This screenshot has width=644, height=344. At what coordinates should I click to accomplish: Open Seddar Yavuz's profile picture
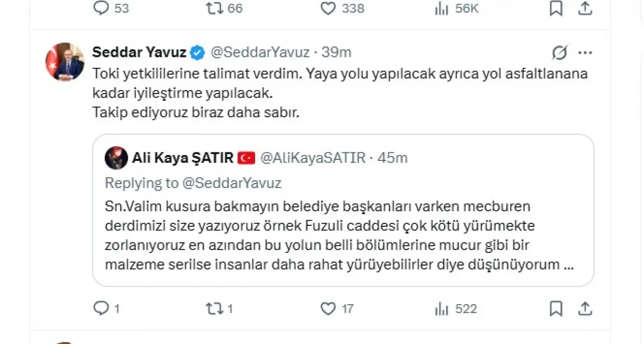point(65,62)
